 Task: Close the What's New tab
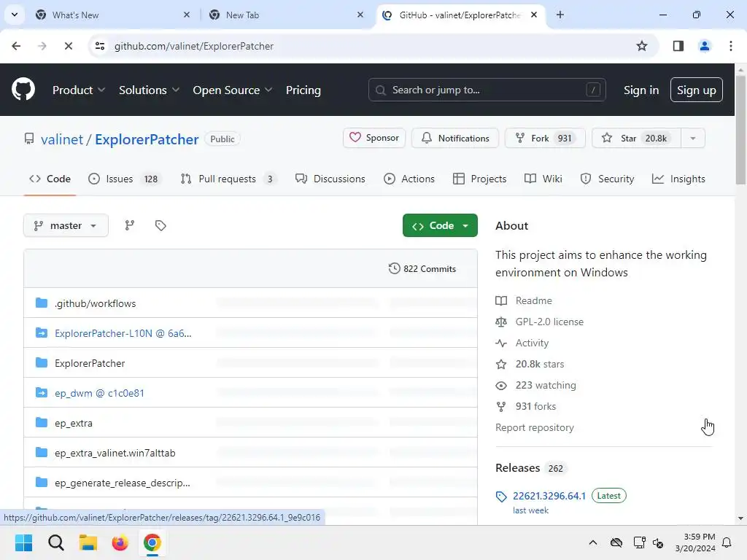[187, 15]
